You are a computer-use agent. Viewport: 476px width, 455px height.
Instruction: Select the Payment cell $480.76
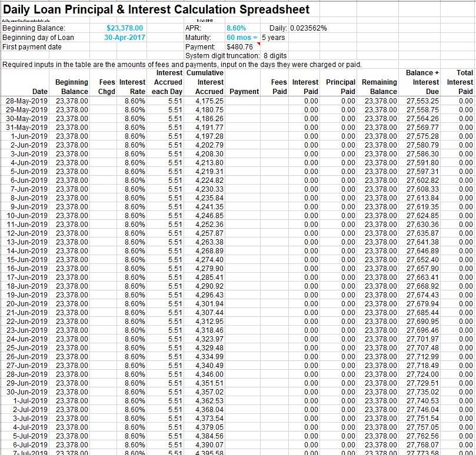click(x=239, y=47)
